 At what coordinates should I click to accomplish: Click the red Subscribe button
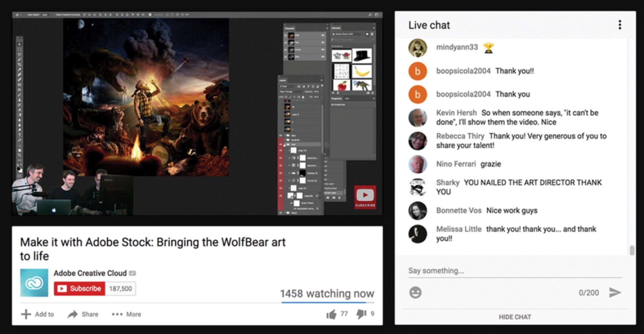[x=80, y=289]
